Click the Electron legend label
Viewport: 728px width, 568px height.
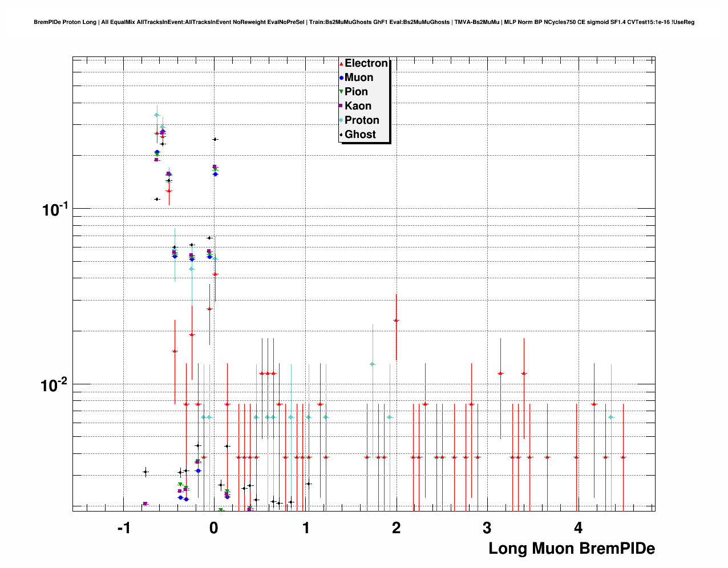coord(366,63)
